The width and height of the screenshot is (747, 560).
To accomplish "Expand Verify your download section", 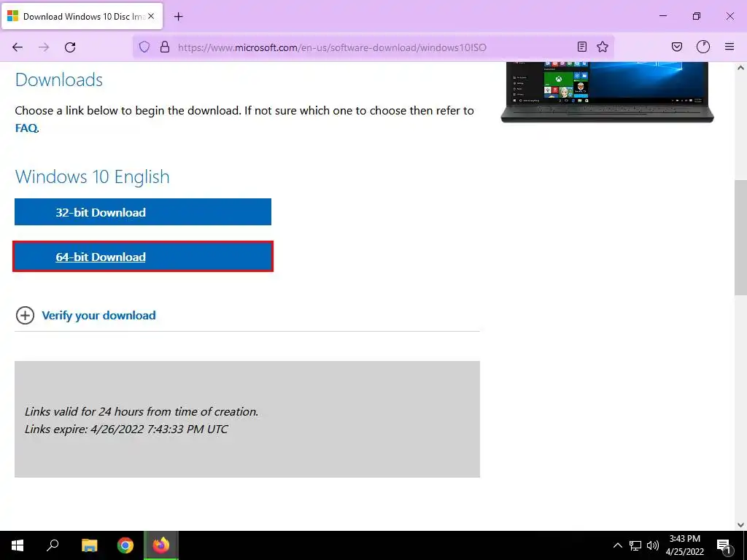I will 98,315.
